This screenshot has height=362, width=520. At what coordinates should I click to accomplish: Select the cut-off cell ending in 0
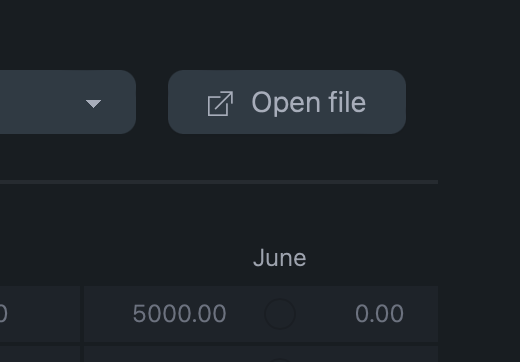40,314
